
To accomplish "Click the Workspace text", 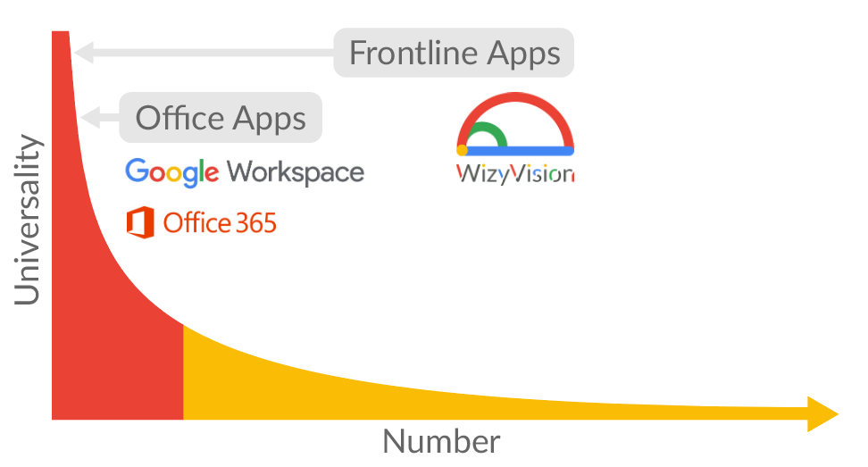I will tap(296, 172).
